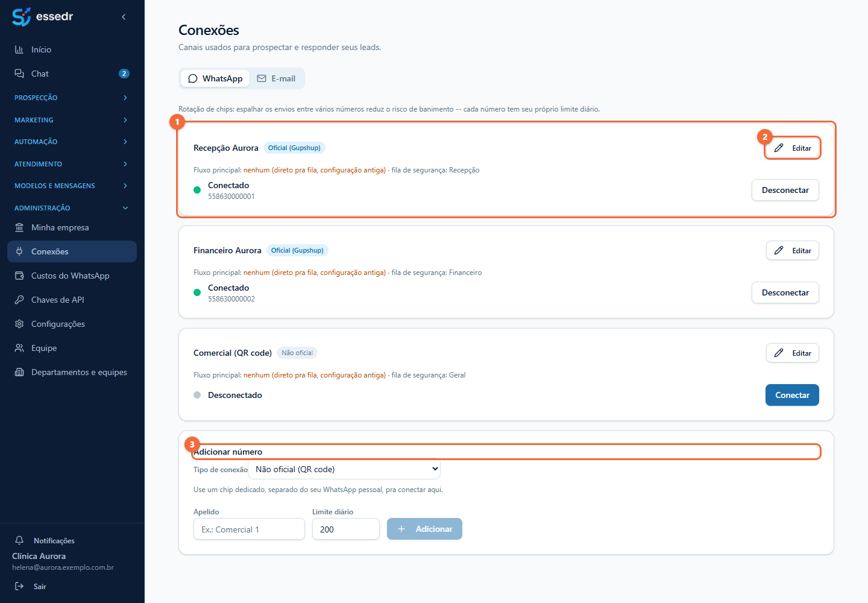Click the Equipe people icon
Viewport: 868px width, 603px height.
pos(19,348)
